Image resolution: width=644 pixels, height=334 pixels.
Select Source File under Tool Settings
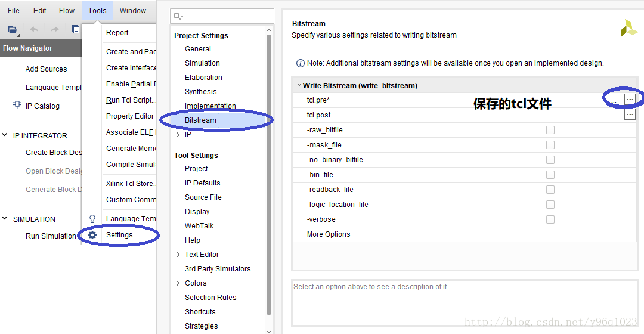(203, 197)
